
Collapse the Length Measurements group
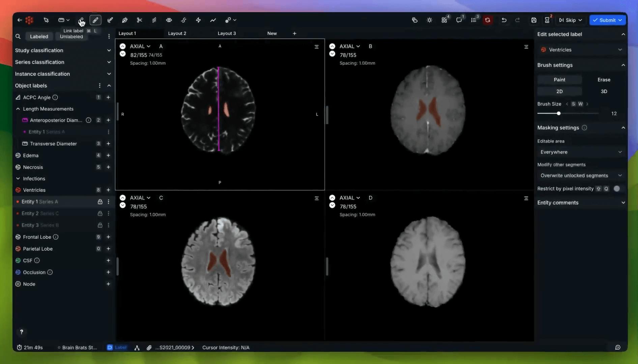click(x=18, y=109)
